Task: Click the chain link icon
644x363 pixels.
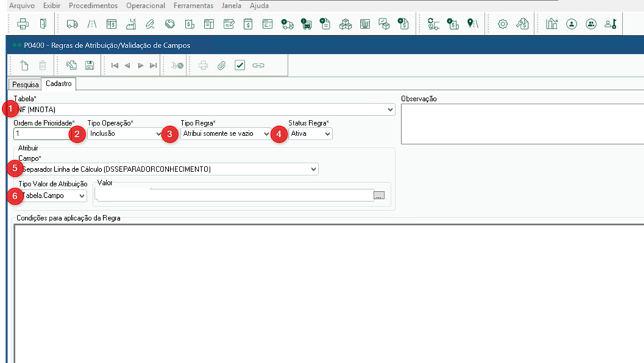Action: 258,65
